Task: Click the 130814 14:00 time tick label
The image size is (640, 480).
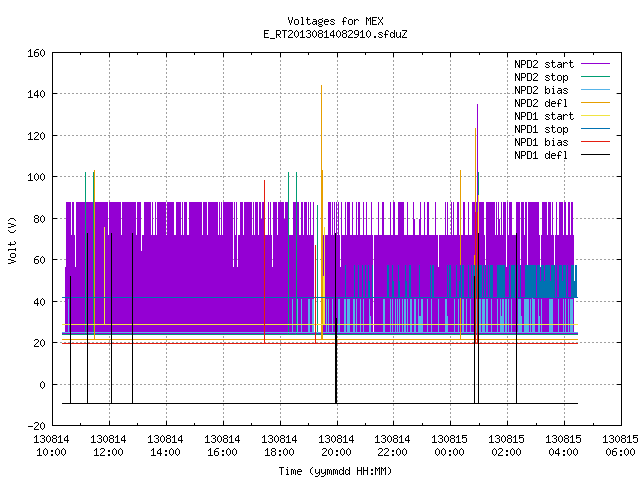Action: point(165,446)
